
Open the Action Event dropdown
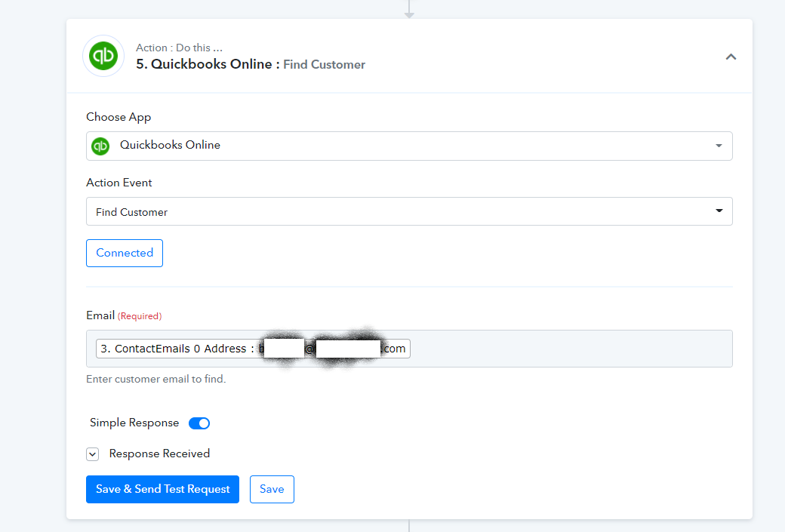(x=409, y=211)
